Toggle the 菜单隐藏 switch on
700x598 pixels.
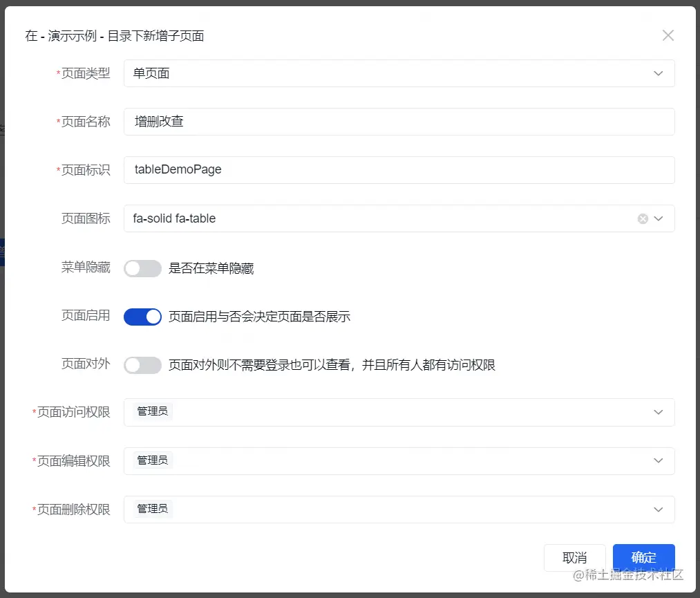coord(142,268)
